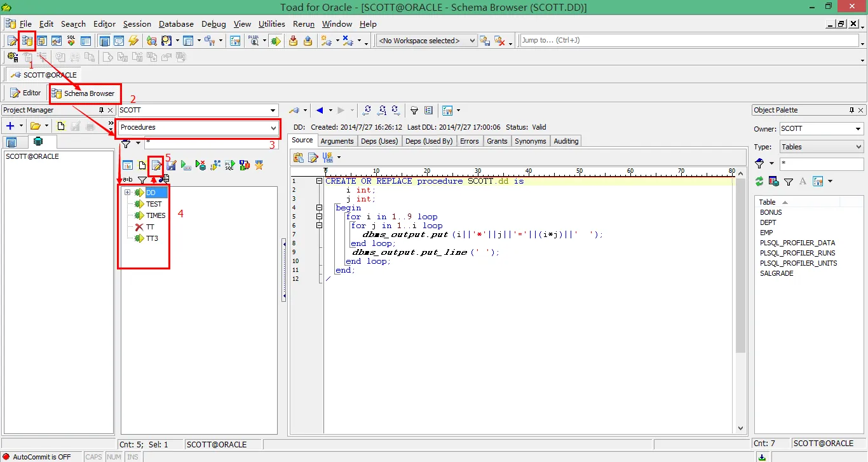Switch to the Grants tab
868x462 pixels.
coord(497,141)
